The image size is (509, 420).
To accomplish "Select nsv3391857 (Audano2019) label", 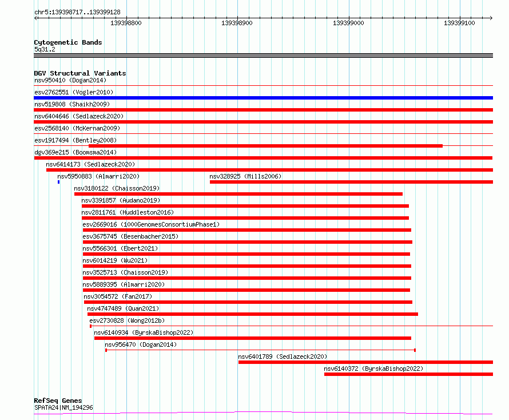I will click(x=121, y=200).
